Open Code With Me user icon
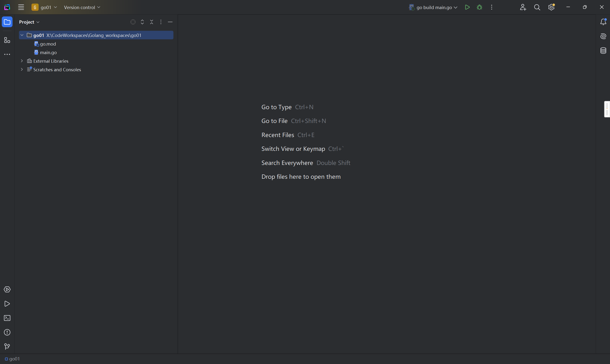 coord(523,7)
